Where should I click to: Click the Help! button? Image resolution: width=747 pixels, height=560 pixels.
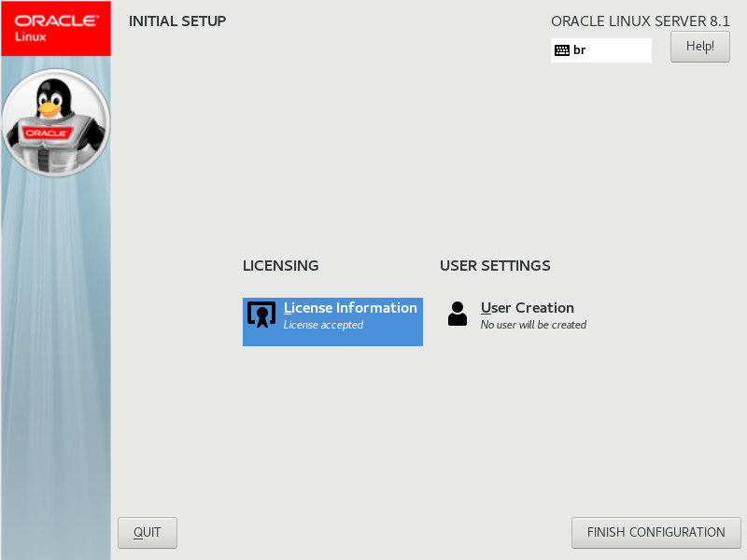click(x=699, y=47)
